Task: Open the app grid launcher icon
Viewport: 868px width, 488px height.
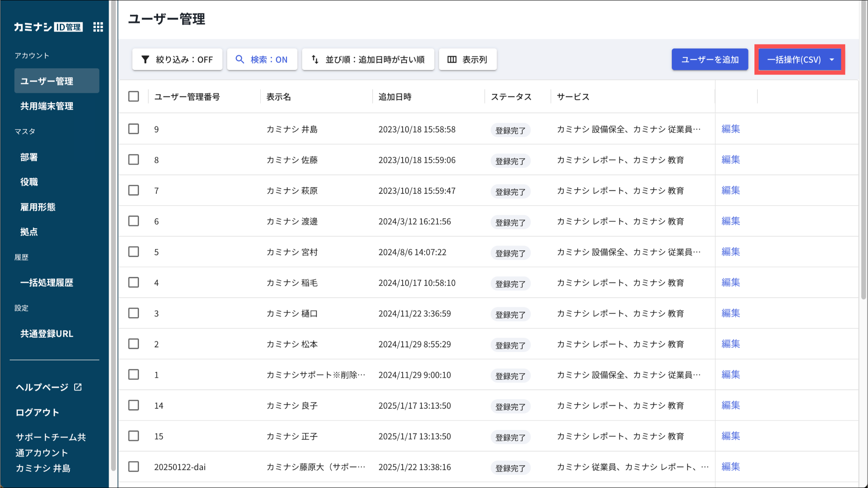Action: tap(98, 27)
